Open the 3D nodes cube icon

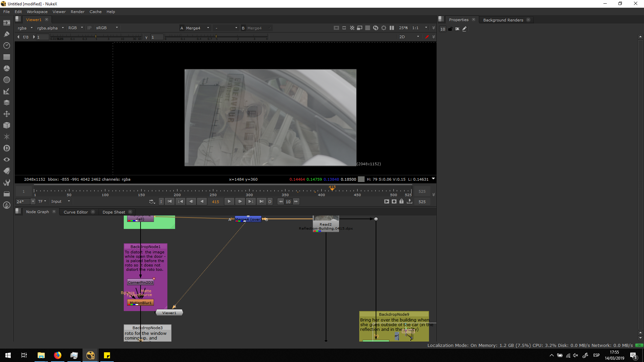[x=6, y=125]
